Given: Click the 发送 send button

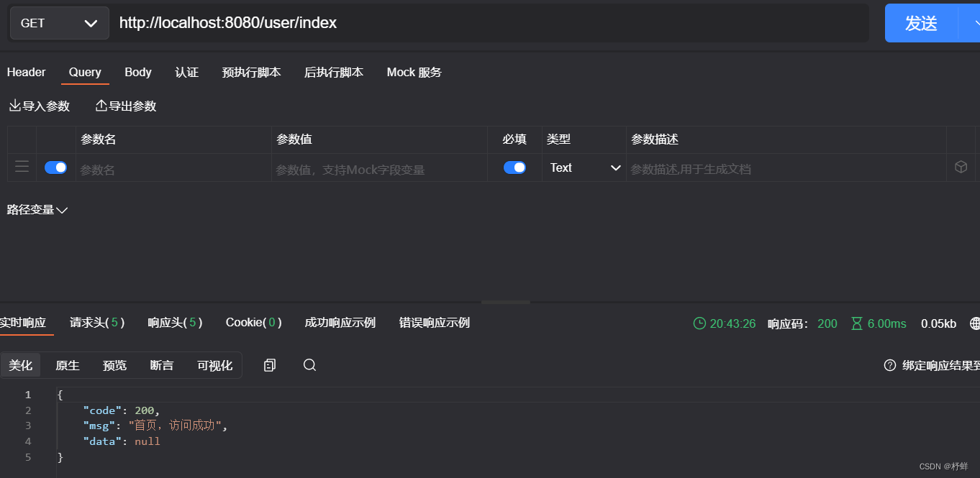Looking at the screenshot, I should pyautogui.click(x=922, y=23).
